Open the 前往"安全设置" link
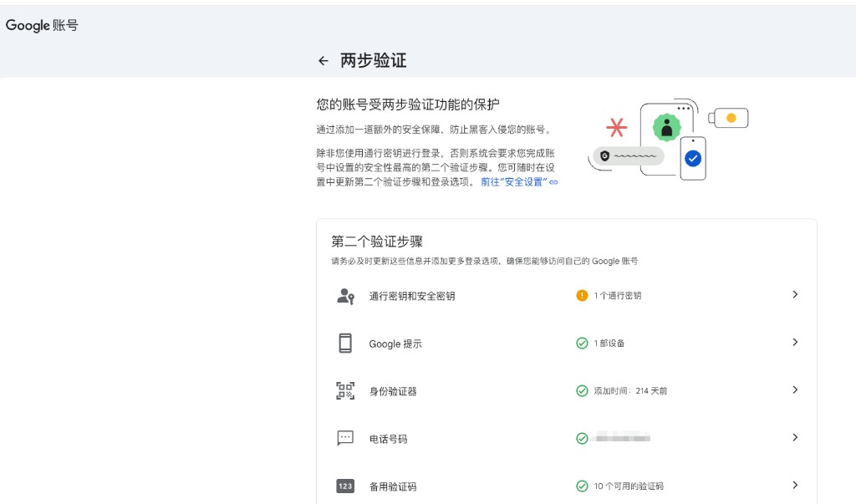 pyautogui.click(x=519, y=182)
